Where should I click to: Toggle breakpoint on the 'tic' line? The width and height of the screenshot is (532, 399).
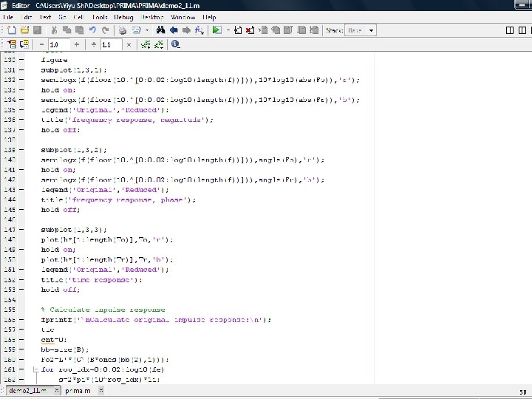[21, 329]
